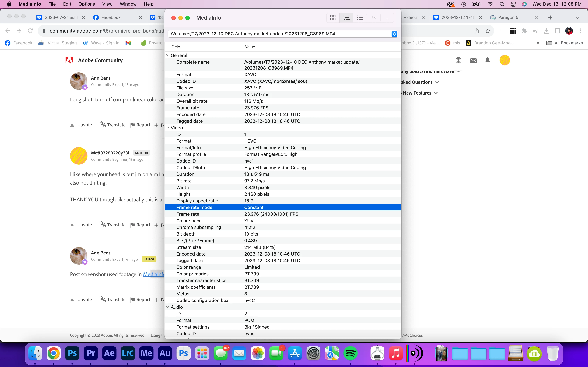Click the Adobe Community notifications bell

[487, 60]
